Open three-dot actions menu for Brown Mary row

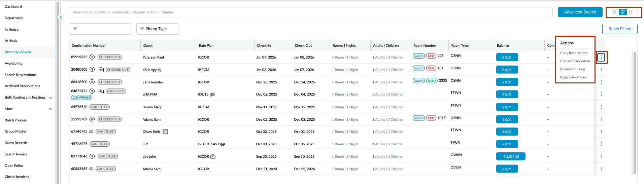(601, 107)
